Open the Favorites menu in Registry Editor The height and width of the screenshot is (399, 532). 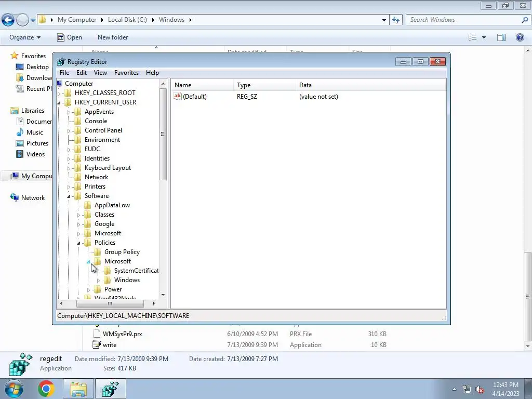tap(127, 73)
